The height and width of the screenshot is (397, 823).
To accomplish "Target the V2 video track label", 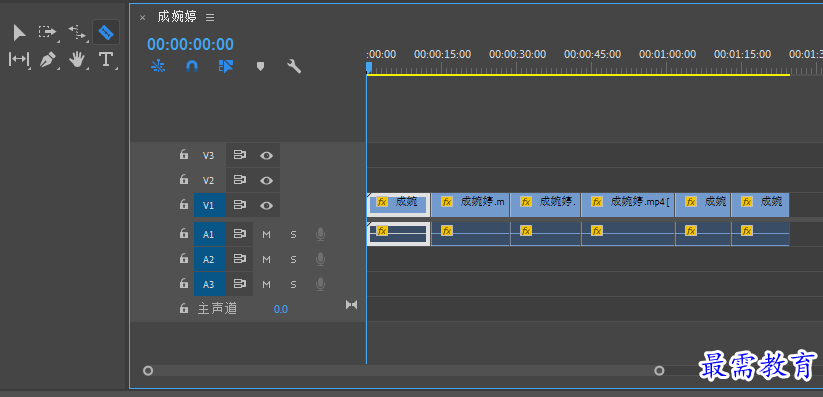I will tap(209, 180).
